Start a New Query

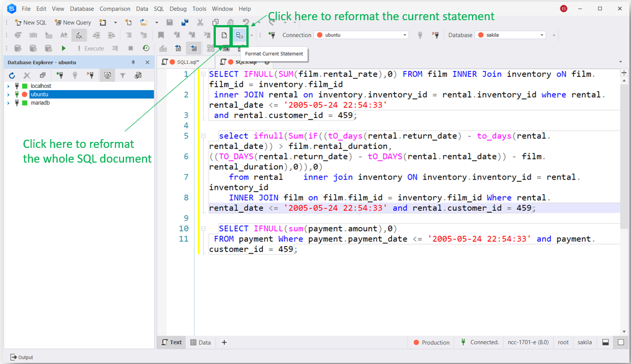click(73, 22)
